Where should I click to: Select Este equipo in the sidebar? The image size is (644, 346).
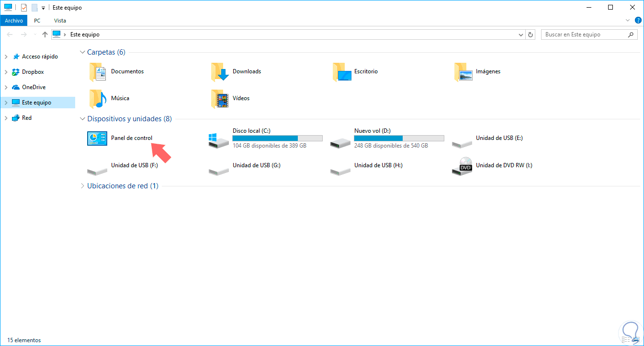coord(36,103)
